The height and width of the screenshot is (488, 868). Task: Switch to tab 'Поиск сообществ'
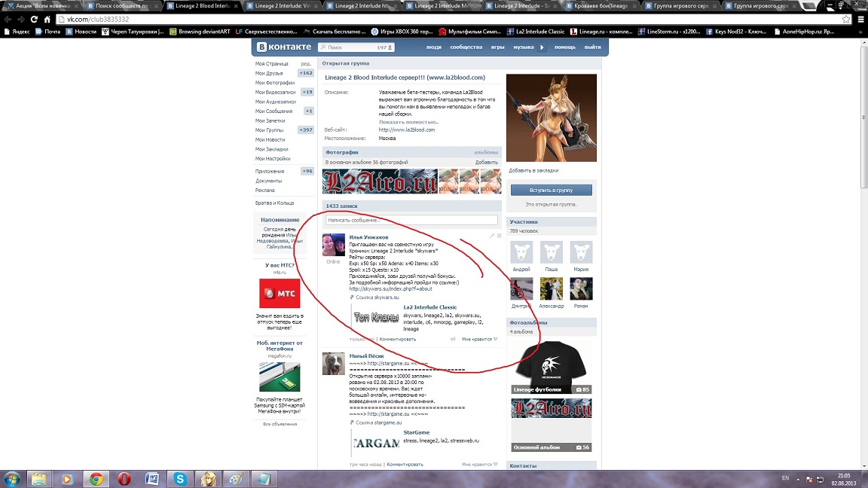pos(121,5)
